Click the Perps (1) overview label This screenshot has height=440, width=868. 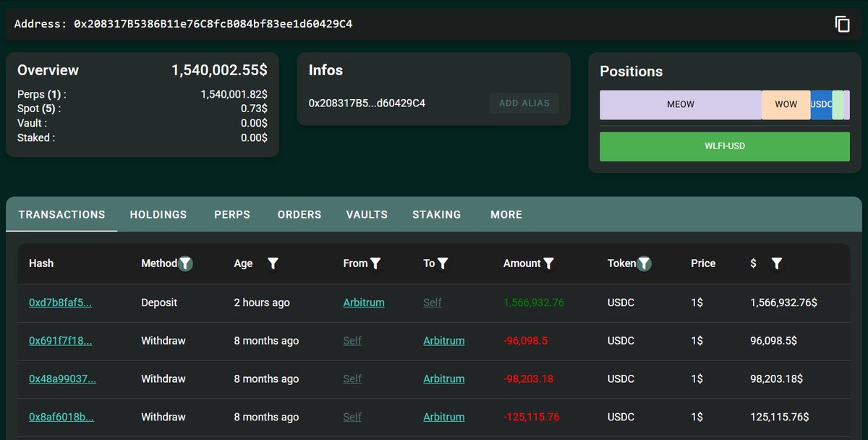[x=42, y=94]
